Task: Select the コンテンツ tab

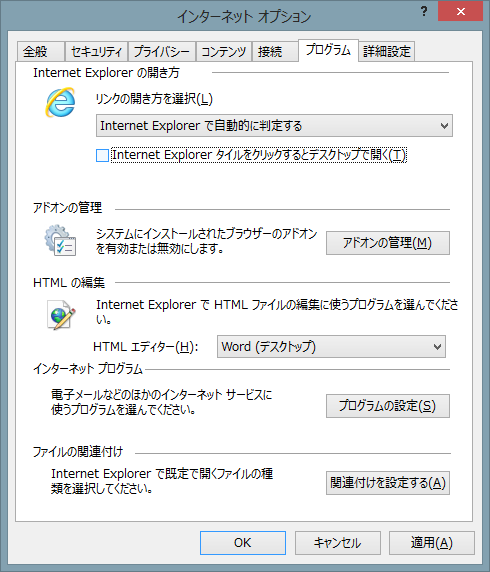Action: [x=224, y=51]
